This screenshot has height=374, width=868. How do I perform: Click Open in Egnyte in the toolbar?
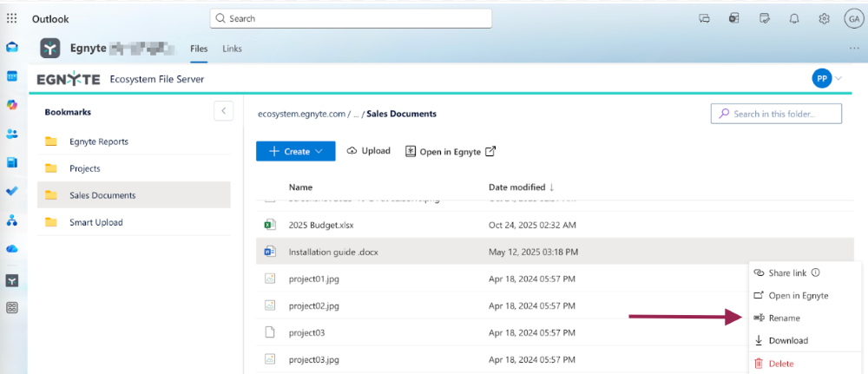(x=450, y=151)
